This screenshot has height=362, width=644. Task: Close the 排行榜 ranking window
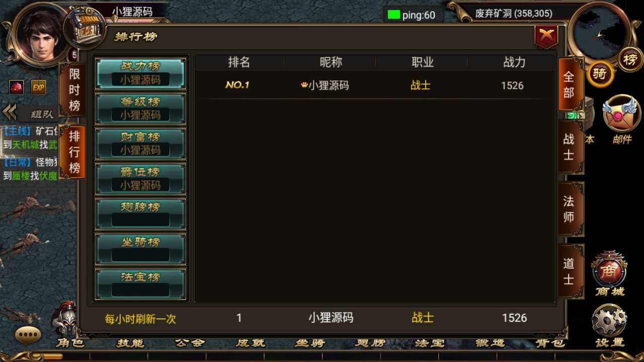tap(546, 37)
